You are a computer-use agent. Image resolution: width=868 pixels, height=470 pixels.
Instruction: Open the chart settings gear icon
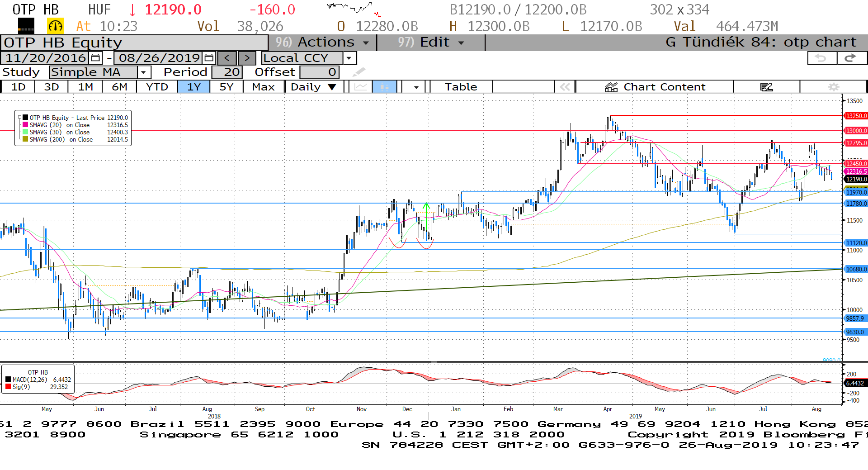tap(833, 87)
